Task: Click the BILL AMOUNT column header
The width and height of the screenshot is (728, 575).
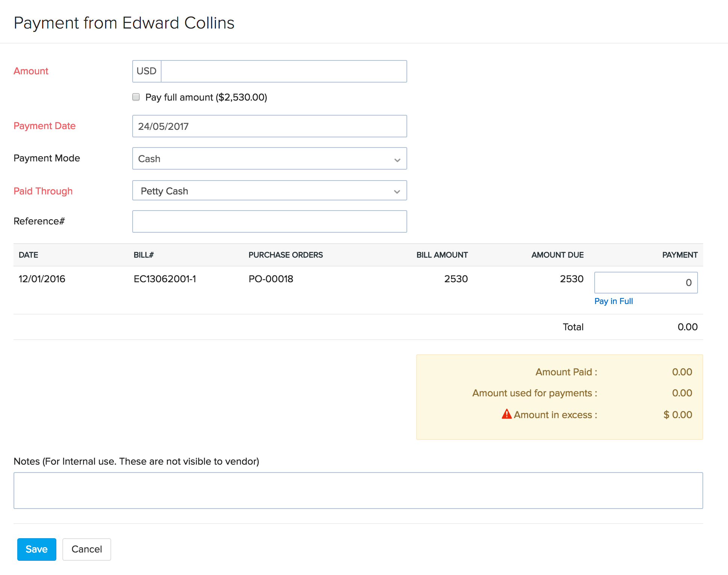Action: click(x=442, y=254)
